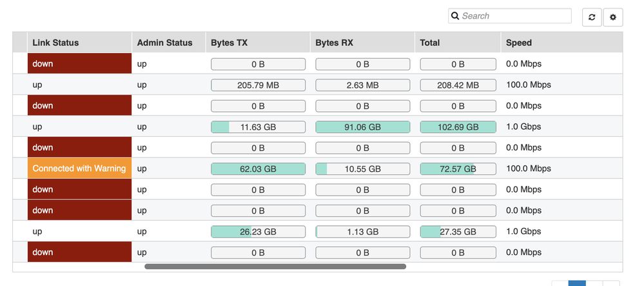Select the Connected with Warning status cell
Image resolution: width=644 pixels, height=286 pixels.
coord(79,169)
